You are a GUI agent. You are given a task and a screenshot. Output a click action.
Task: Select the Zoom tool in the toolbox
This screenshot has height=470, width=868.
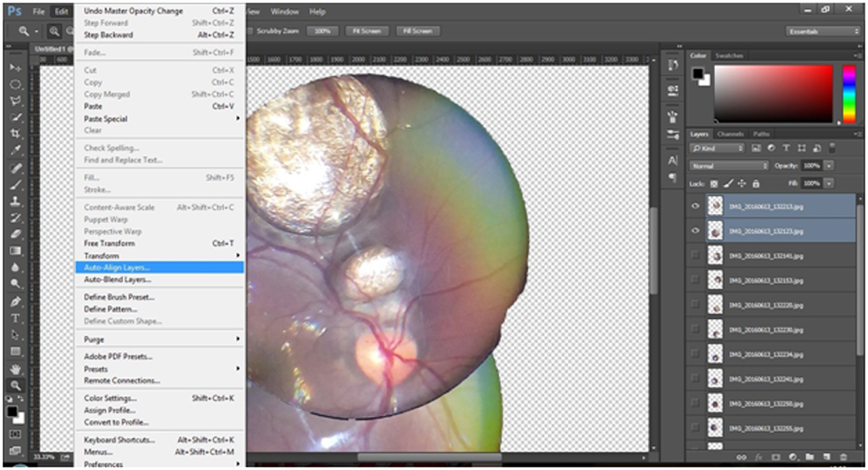(x=15, y=385)
